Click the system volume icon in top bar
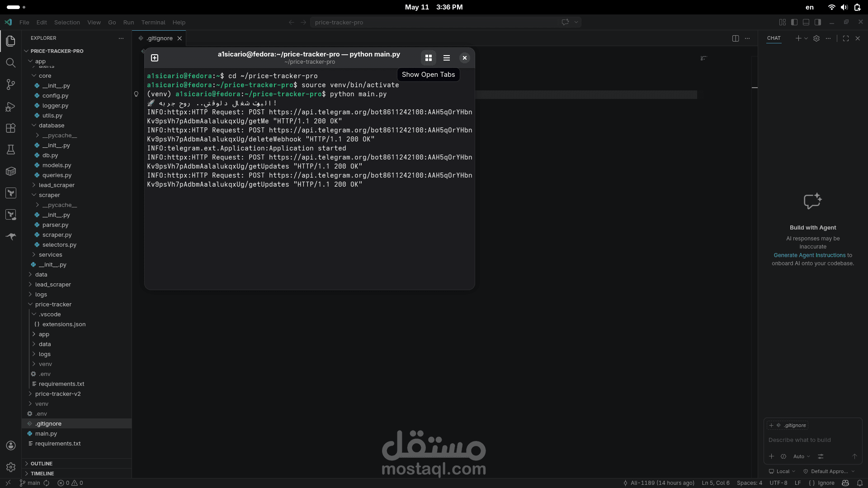Screen dimensions: 868x488 [x=844, y=7]
